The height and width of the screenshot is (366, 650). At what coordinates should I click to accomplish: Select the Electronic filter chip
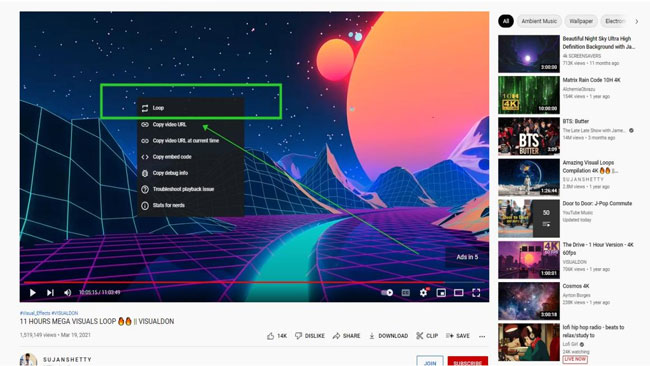click(615, 21)
